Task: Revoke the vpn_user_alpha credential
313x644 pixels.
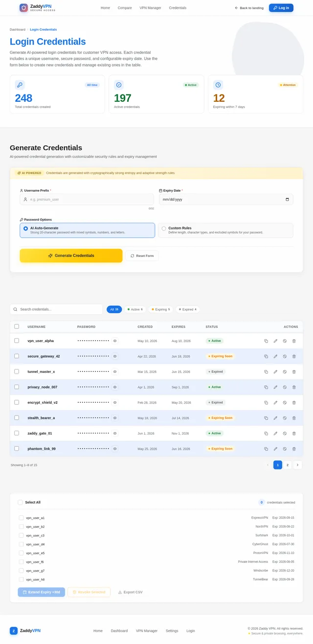Action: tap(285, 341)
